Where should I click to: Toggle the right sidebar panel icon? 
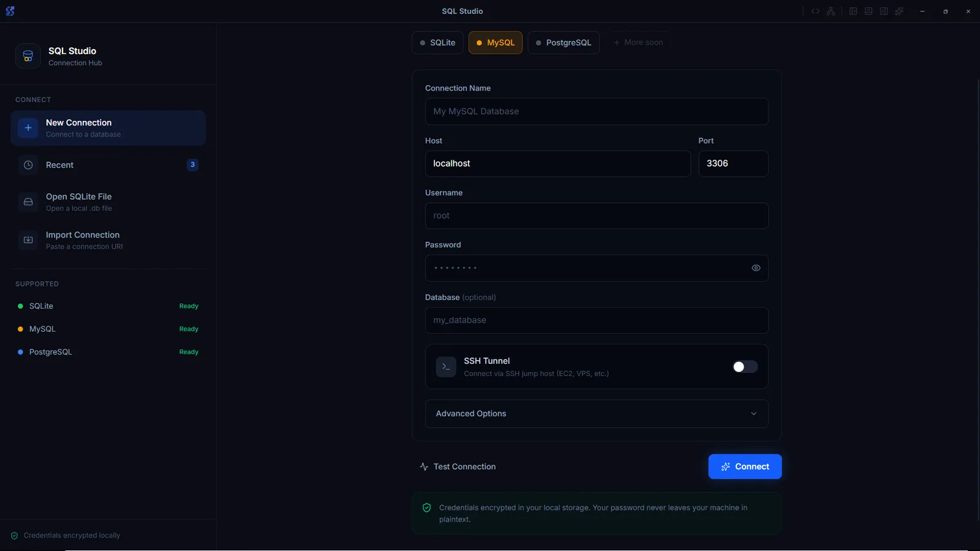[884, 11]
